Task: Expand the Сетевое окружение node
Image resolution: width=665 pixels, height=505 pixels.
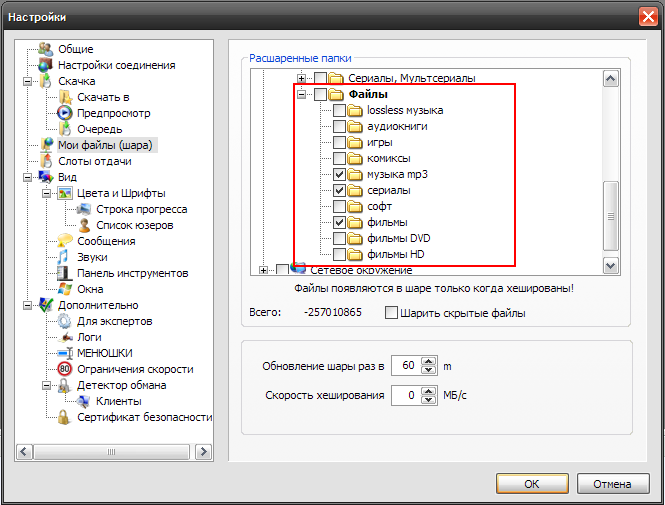Action: [264, 269]
